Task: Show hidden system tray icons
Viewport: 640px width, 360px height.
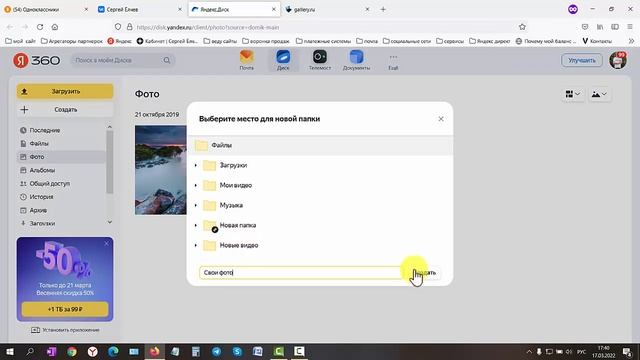Action: click(x=529, y=351)
